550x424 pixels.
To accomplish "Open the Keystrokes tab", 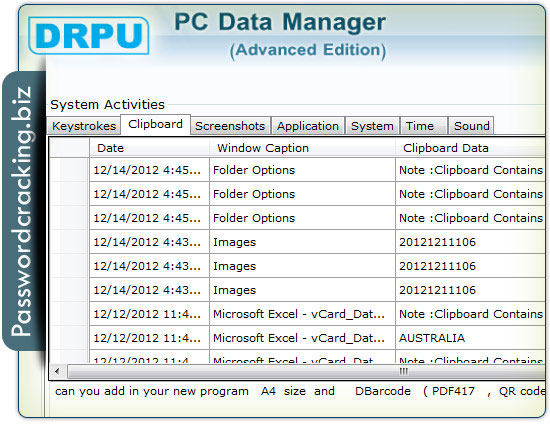I will pyautogui.click(x=84, y=126).
